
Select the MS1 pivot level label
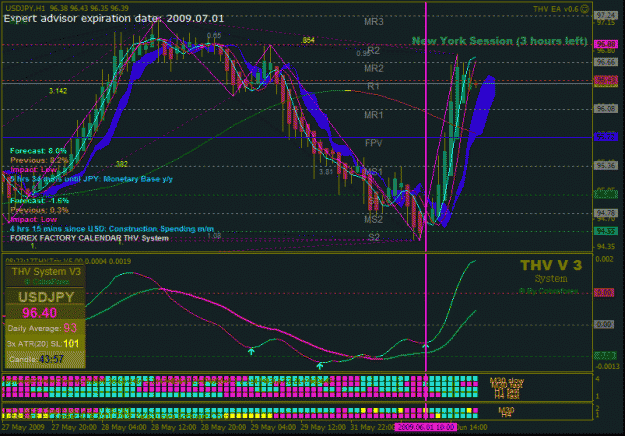[x=373, y=172]
